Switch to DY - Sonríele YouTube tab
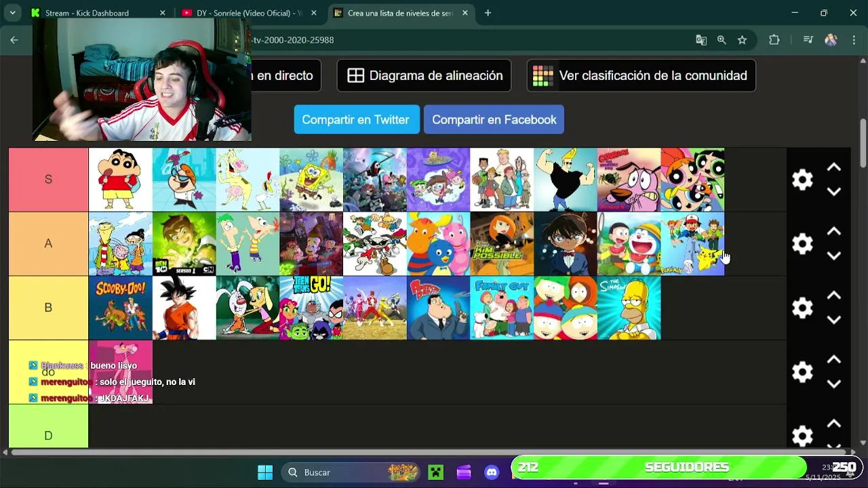The width and height of the screenshot is (868, 488). [250, 13]
